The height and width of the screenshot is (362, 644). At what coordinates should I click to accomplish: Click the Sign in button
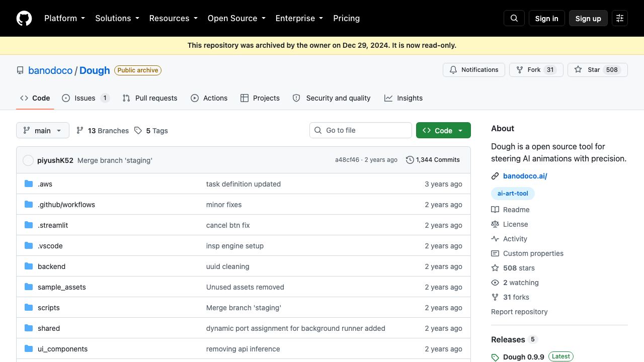pyautogui.click(x=547, y=18)
